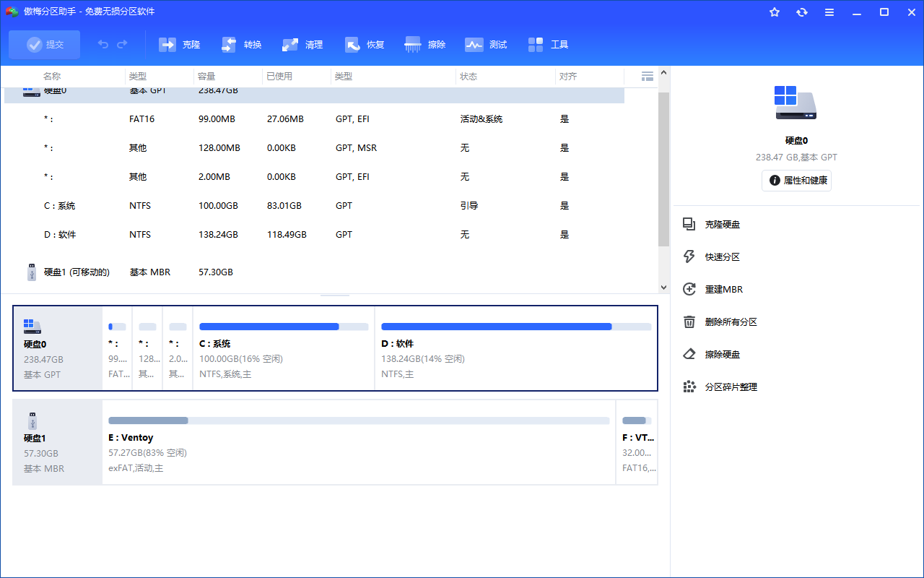Open the column view options list icon

point(648,76)
